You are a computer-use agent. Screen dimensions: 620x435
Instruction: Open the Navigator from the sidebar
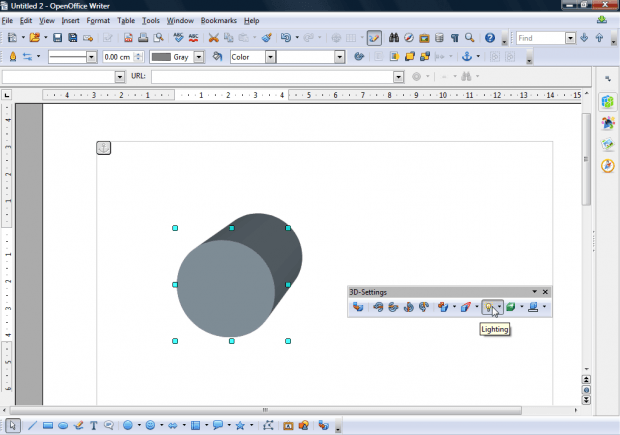(607, 165)
